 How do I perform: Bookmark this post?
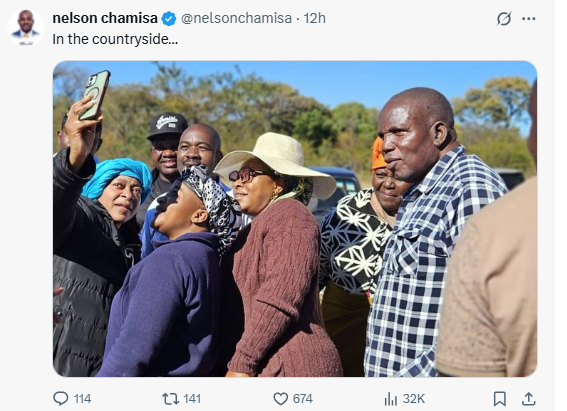click(x=499, y=399)
